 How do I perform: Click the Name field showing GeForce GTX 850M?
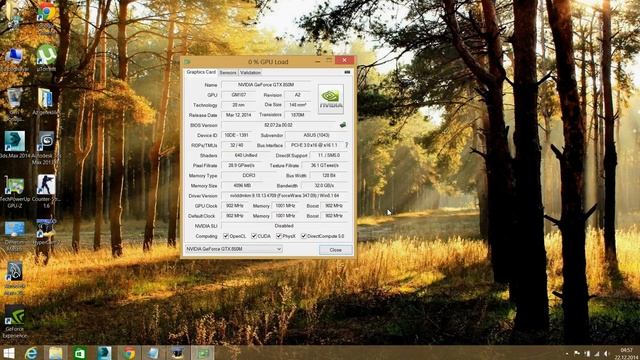(x=266, y=84)
